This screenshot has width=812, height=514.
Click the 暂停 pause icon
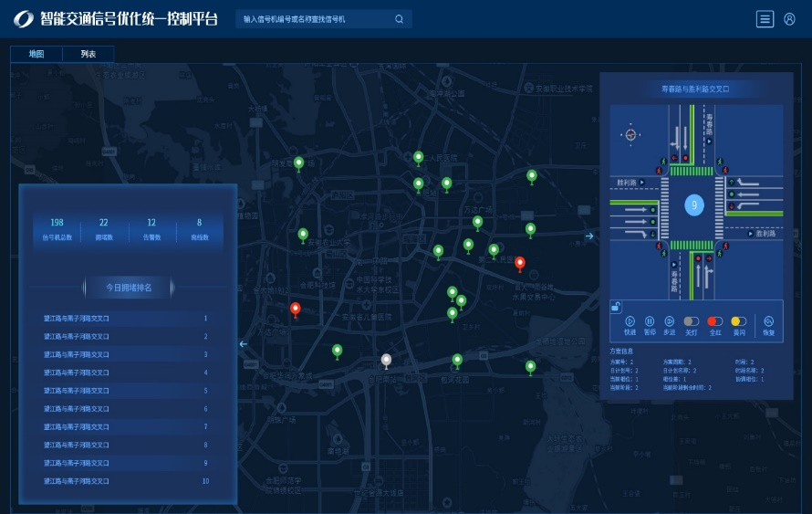pyautogui.click(x=650, y=321)
